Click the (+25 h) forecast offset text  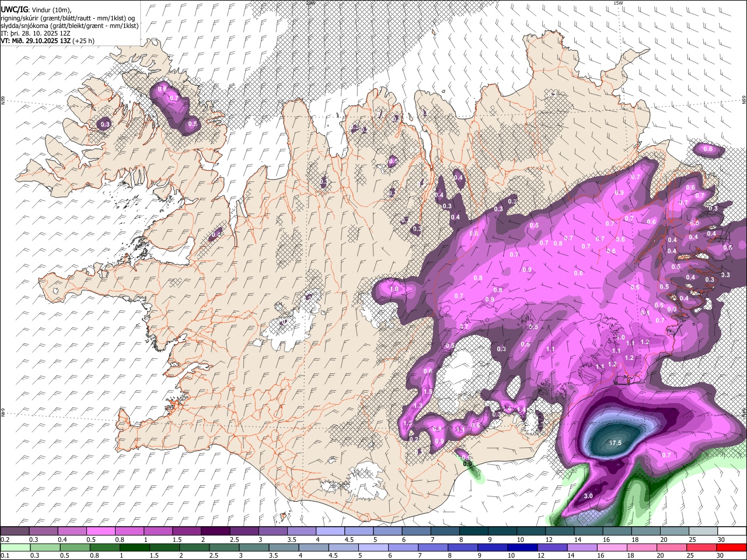point(84,41)
